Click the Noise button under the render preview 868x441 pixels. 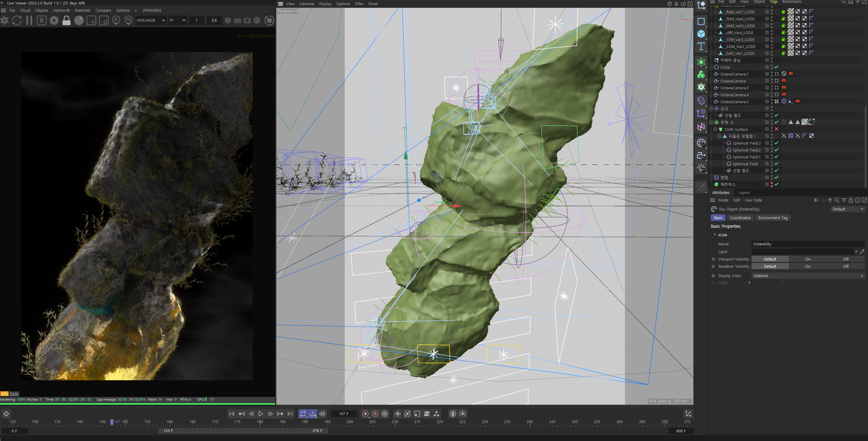14,393
